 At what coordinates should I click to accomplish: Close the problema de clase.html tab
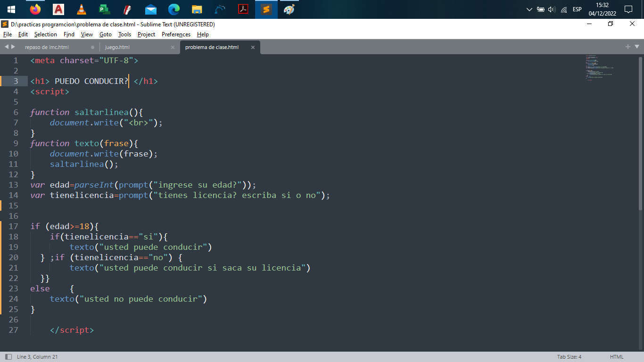[x=253, y=47]
